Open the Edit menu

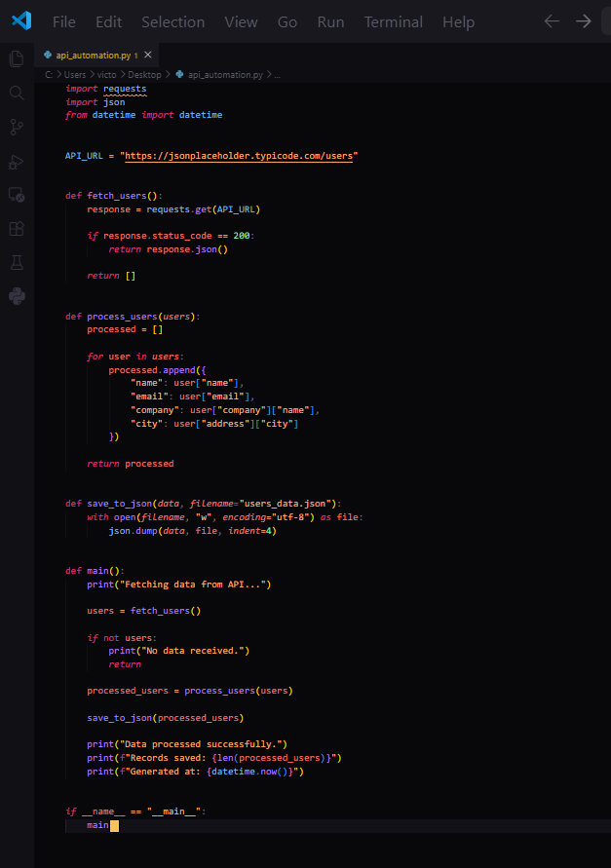108,22
